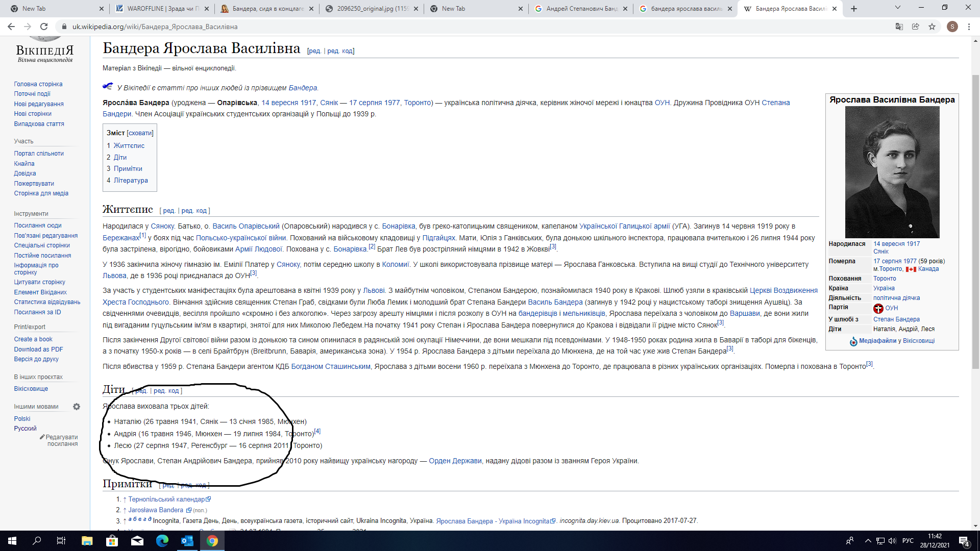Open language settings gear icon in sidebar
Image resolution: width=980 pixels, height=551 pixels.
point(77,407)
